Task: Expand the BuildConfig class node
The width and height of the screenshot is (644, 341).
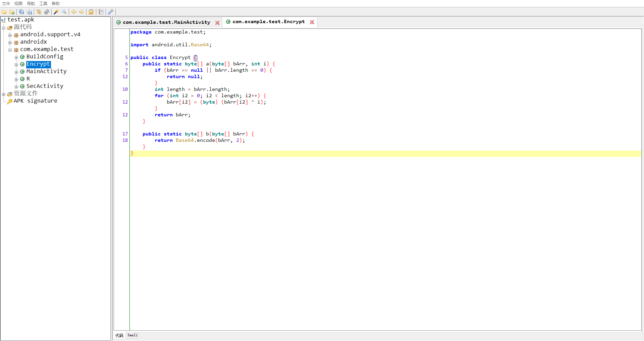Action: tap(16, 57)
